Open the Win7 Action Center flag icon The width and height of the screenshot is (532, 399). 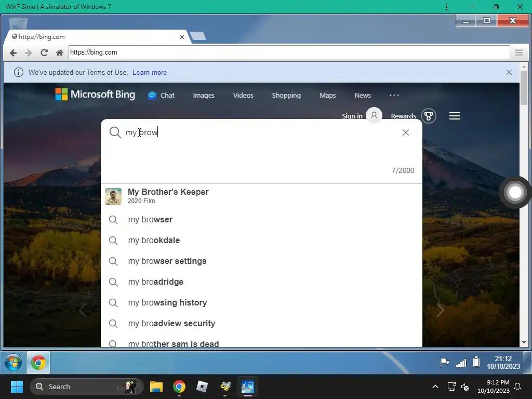(445, 362)
